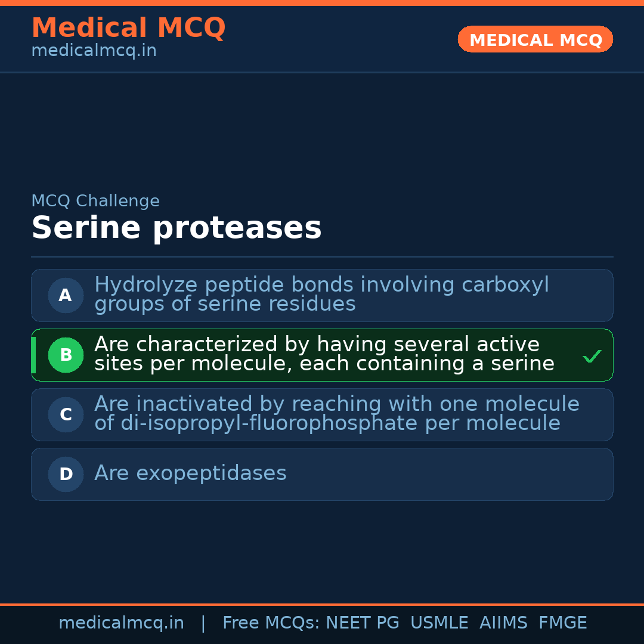The image size is (644, 644).
Task: Select answer about di-isopropyl-fluorophosphate inactivation
Action: coord(336,414)
